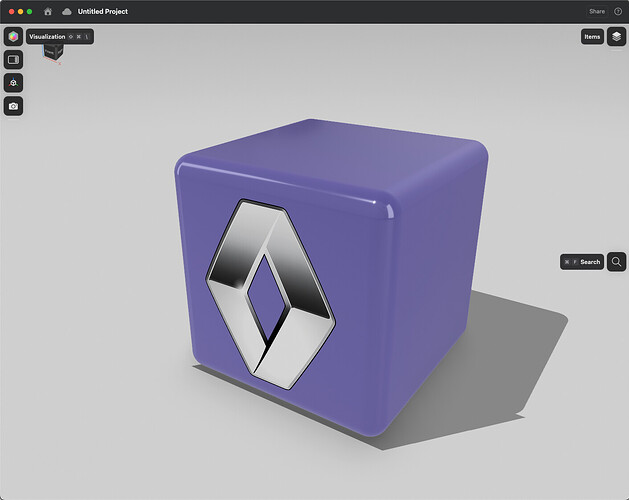Click the Visualization tooltip label
This screenshot has width=629, height=500.
tap(60, 37)
